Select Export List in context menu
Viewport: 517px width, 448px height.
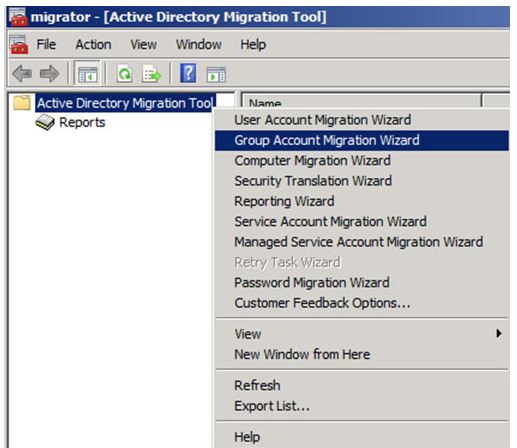[x=362, y=406]
